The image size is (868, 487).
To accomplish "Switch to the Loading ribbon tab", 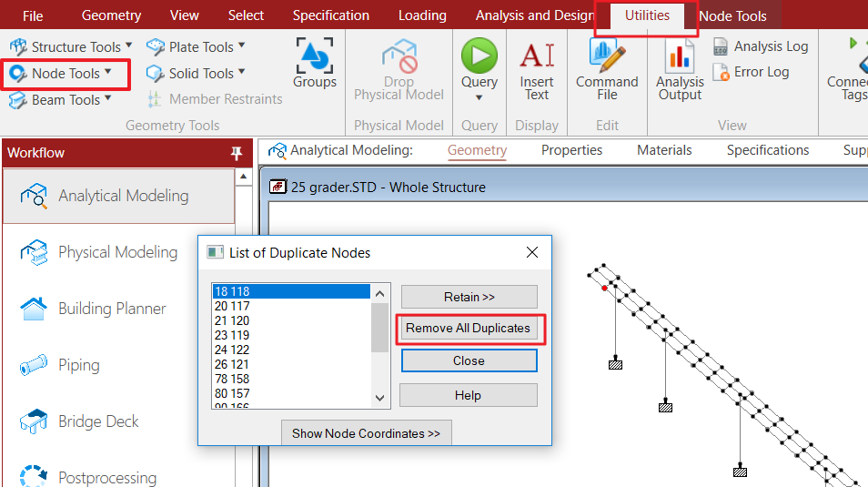I will 422,15.
